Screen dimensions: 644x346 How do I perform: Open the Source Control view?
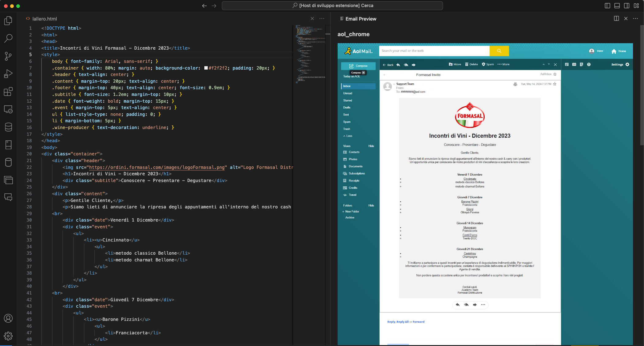(x=8, y=56)
